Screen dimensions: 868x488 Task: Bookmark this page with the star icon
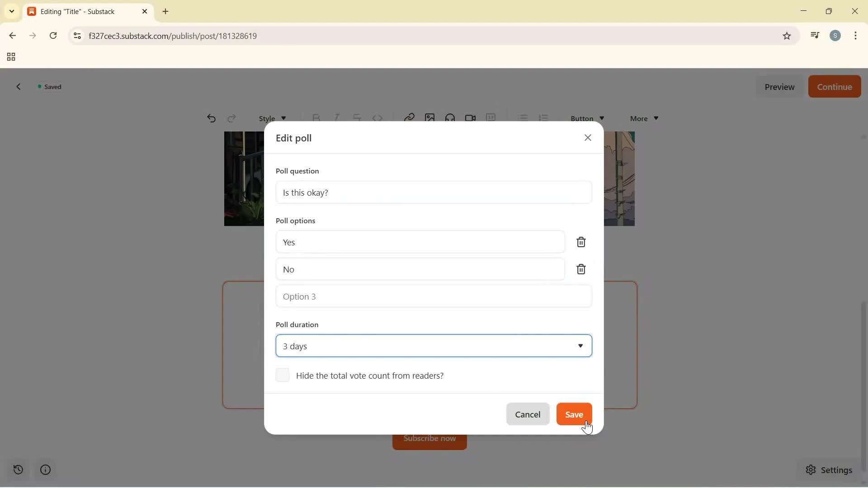pyautogui.click(x=787, y=36)
